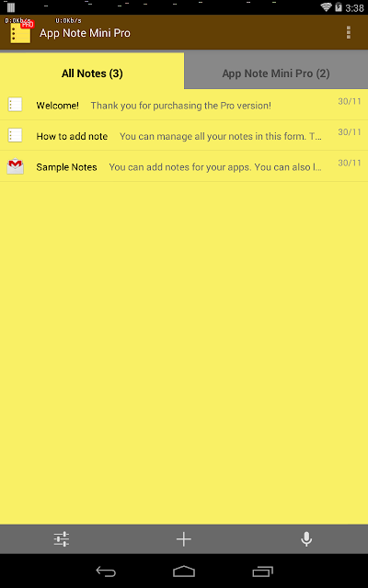Tap the notepad icon beside Welcome!

click(x=16, y=105)
